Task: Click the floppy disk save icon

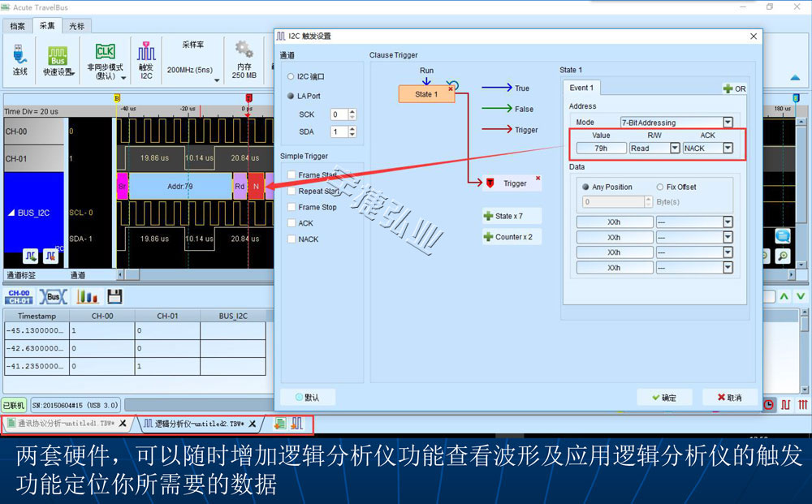Action: pyautogui.click(x=114, y=296)
